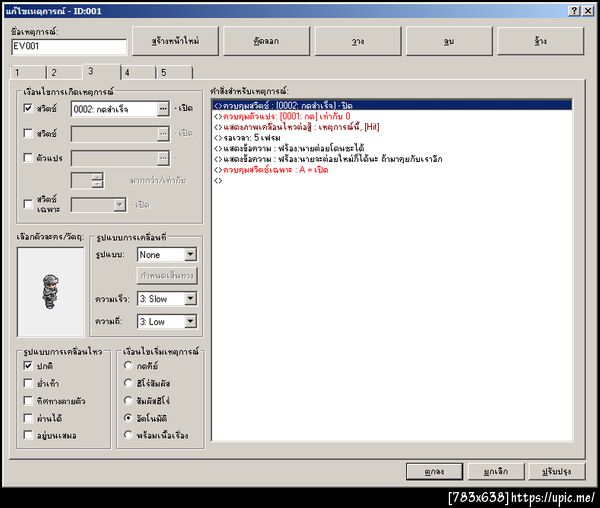Screen dimensions: 600x508
Task: Click the event name field containing EV001
Action: click(69, 47)
